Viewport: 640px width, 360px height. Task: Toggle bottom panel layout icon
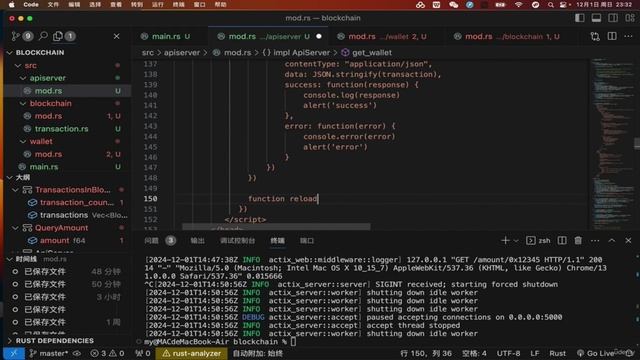coord(596,18)
